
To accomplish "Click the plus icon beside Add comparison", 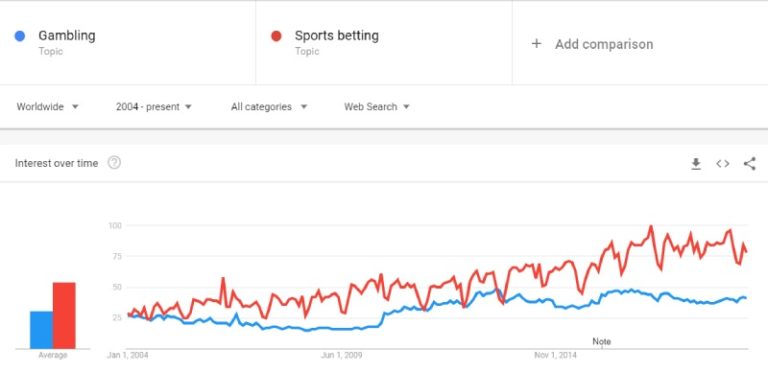I will [536, 44].
